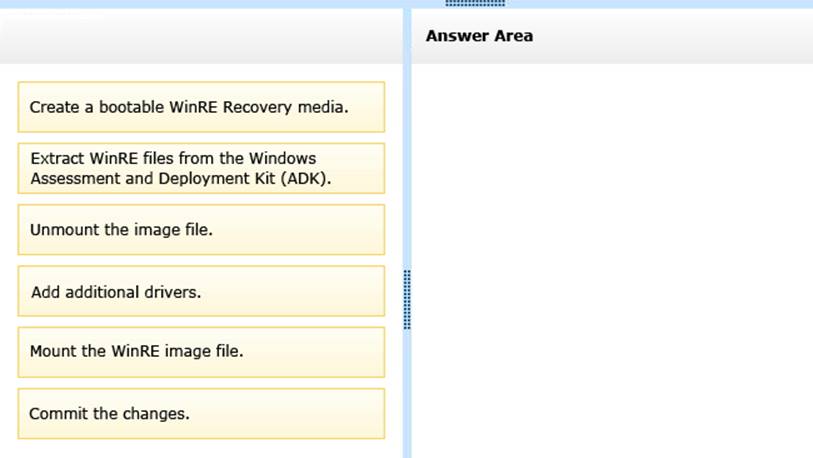Grab the dotted grip on the vertical splitter
This screenshot has width=813, height=458.
pyautogui.click(x=406, y=299)
